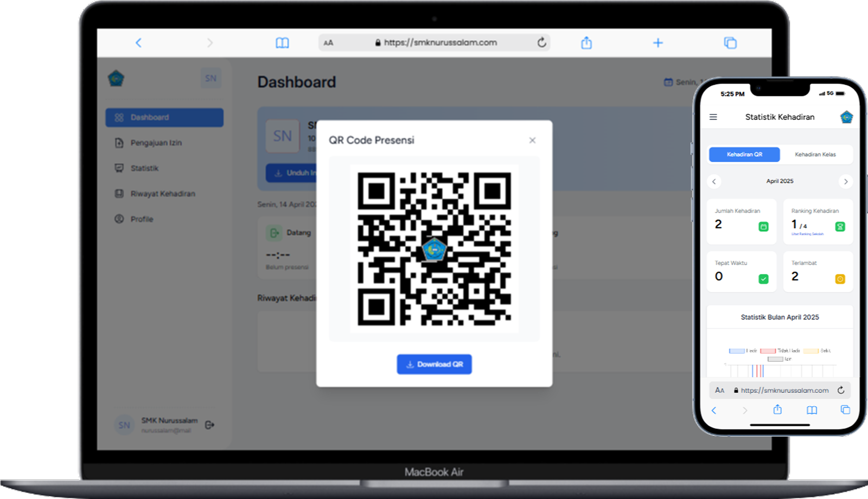Click the logout icon beside SMK Nurussalam
The height and width of the screenshot is (499, 868).
[x=210, y=425]
